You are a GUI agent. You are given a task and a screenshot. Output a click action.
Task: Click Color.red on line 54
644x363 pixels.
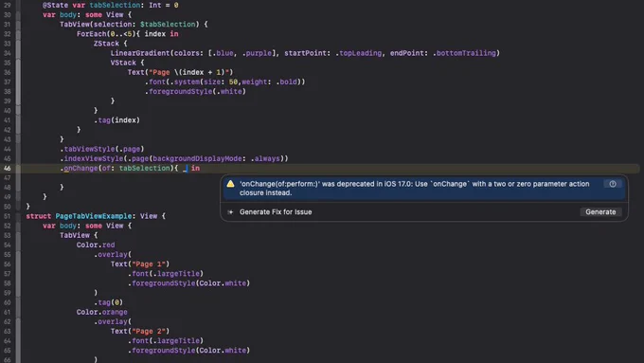point(96,245)
